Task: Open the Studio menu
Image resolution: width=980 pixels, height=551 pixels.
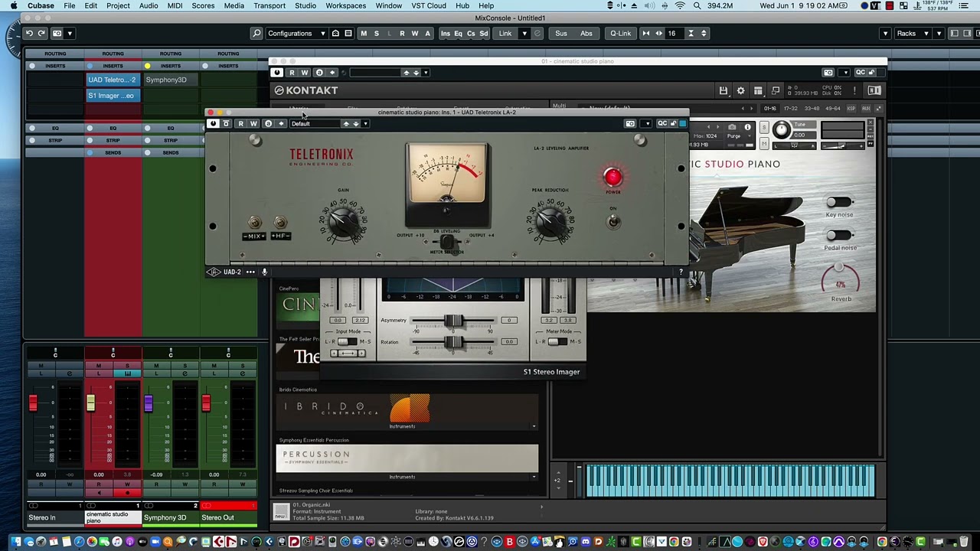Action: point(305,5)
